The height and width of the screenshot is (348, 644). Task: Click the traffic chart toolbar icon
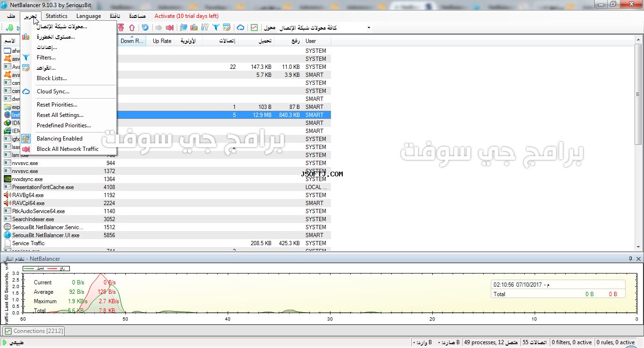click(255, 28)
